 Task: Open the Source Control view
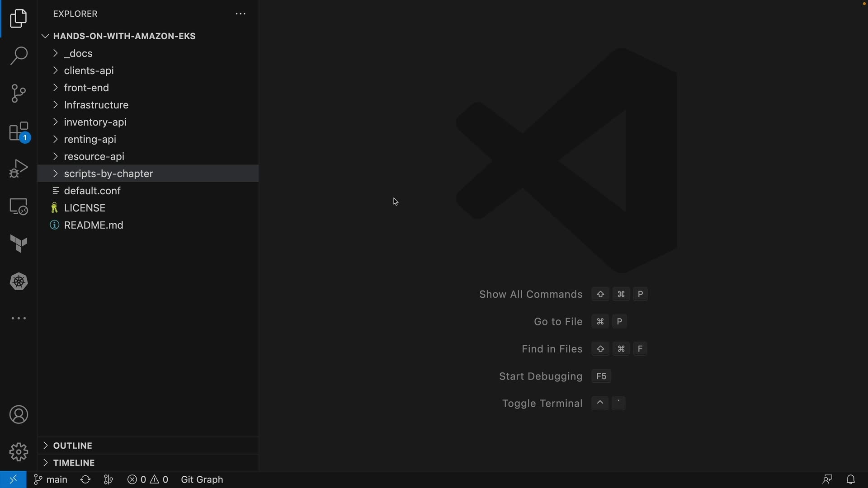pyautogui.click(x=19, y=94)
